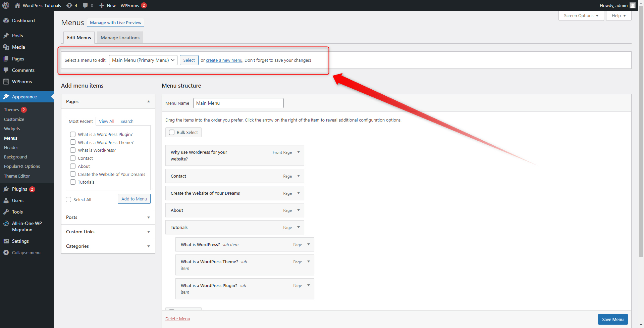Click the Users icon in sidebar

coord(6,200)
